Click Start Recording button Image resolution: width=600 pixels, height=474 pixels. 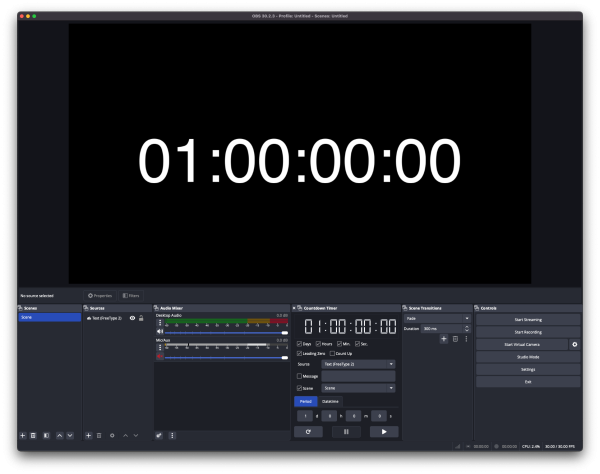click(x=527, y=331)
